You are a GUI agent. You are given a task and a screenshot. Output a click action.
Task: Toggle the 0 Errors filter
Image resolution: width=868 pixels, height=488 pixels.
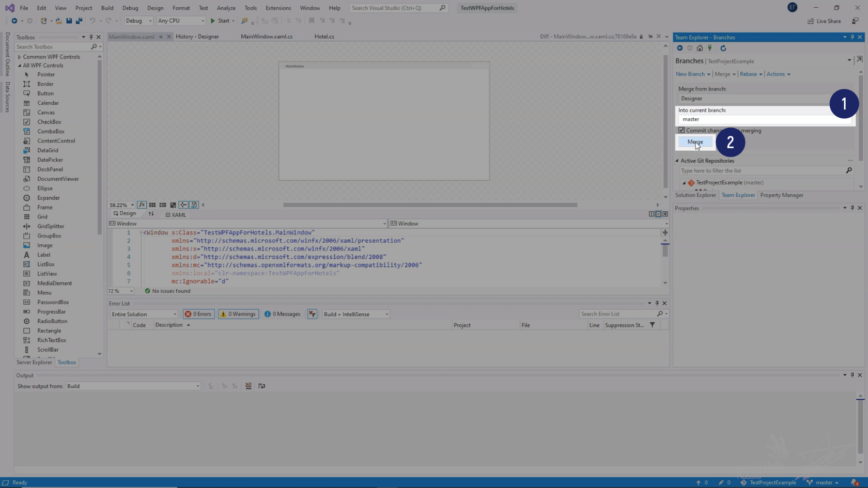pos(198,314)
